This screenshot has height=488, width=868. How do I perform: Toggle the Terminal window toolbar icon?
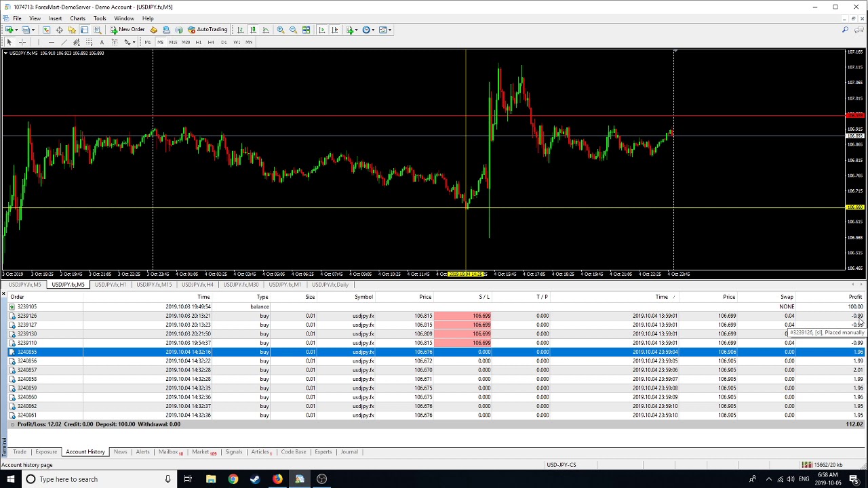point(84,30)
